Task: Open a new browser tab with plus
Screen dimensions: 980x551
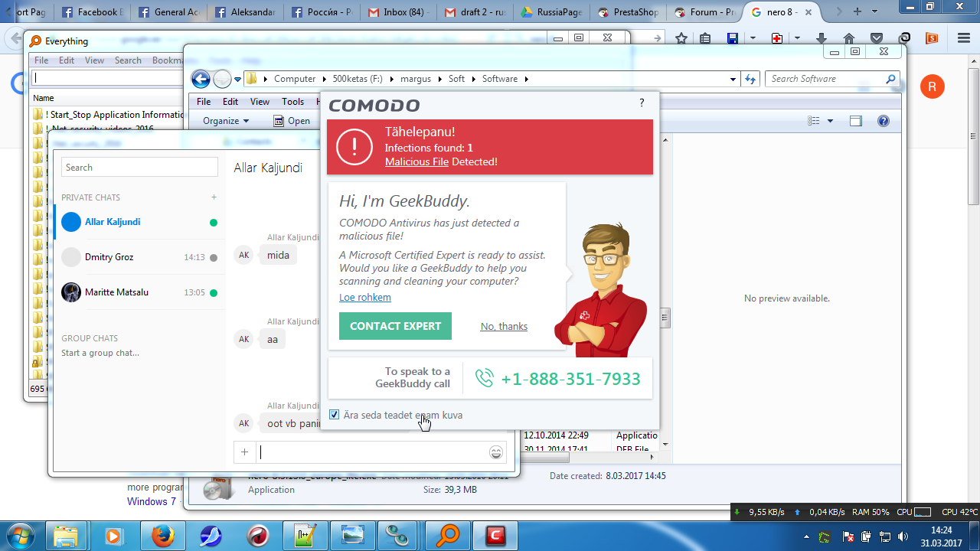Action: point(857,11)
